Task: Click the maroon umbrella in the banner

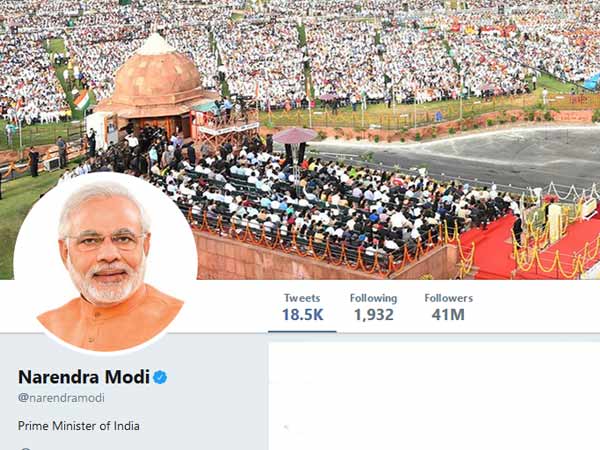Action: tap(295, 135)
